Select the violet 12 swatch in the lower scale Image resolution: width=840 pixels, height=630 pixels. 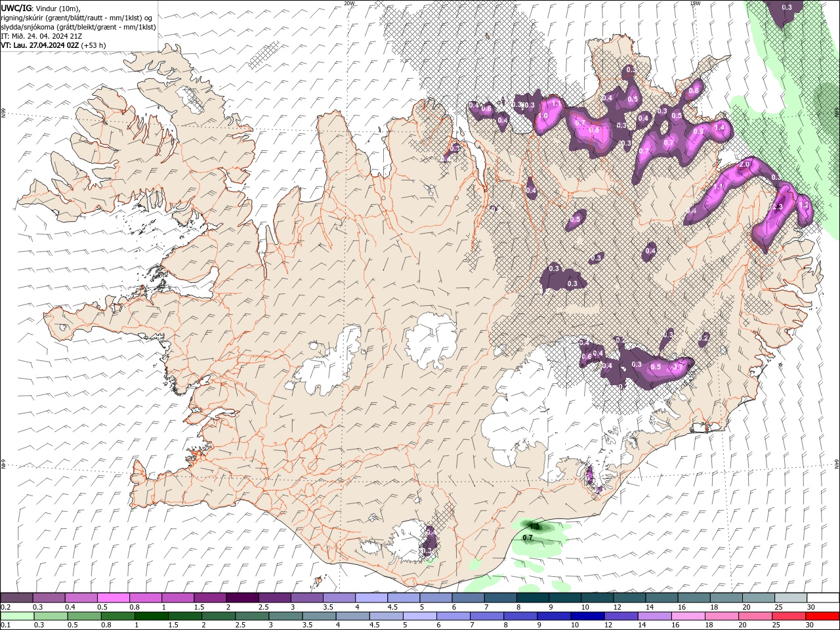coord(621,616)
